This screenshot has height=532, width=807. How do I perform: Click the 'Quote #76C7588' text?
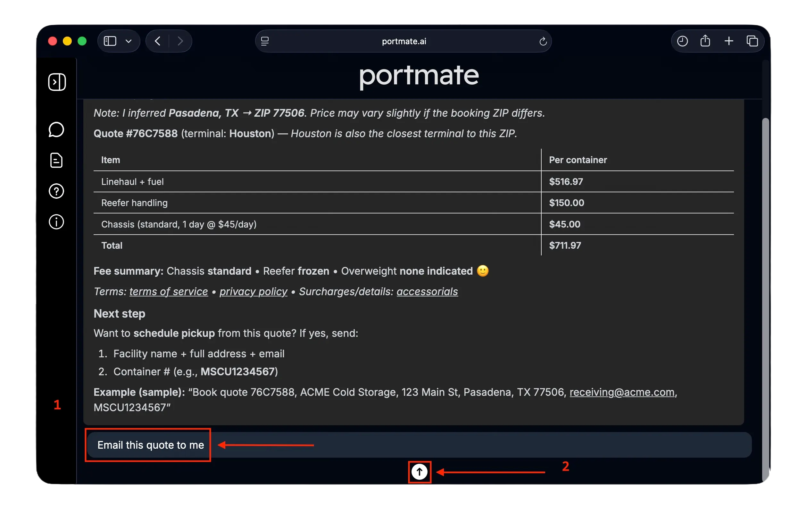click(135, 133)
